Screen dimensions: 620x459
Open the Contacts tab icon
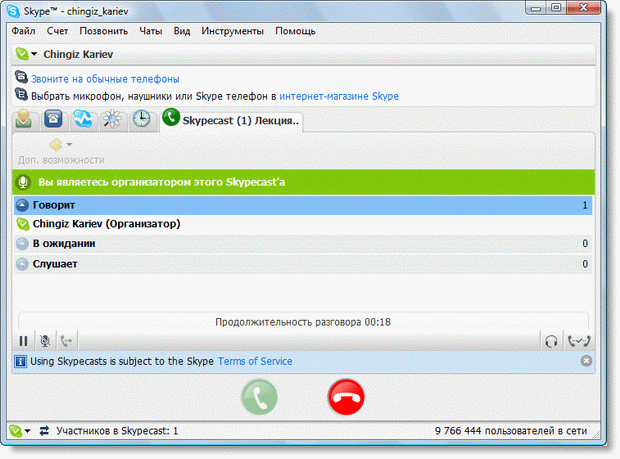[24, 119]
